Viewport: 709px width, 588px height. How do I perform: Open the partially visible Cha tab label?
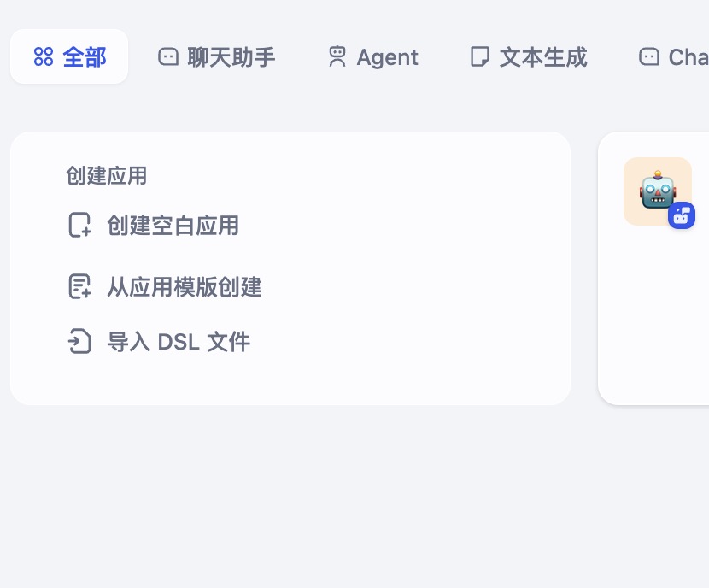pos(688,57)
